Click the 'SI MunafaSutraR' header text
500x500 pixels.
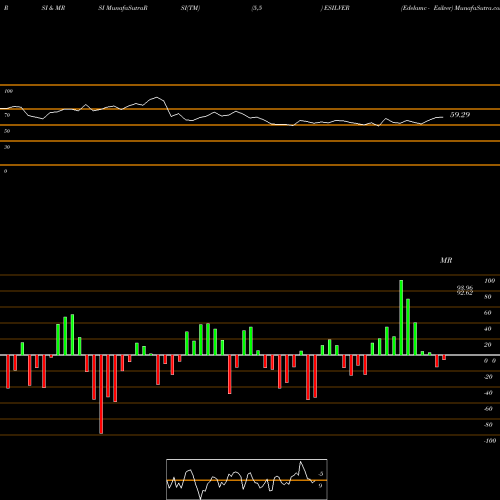123,8
